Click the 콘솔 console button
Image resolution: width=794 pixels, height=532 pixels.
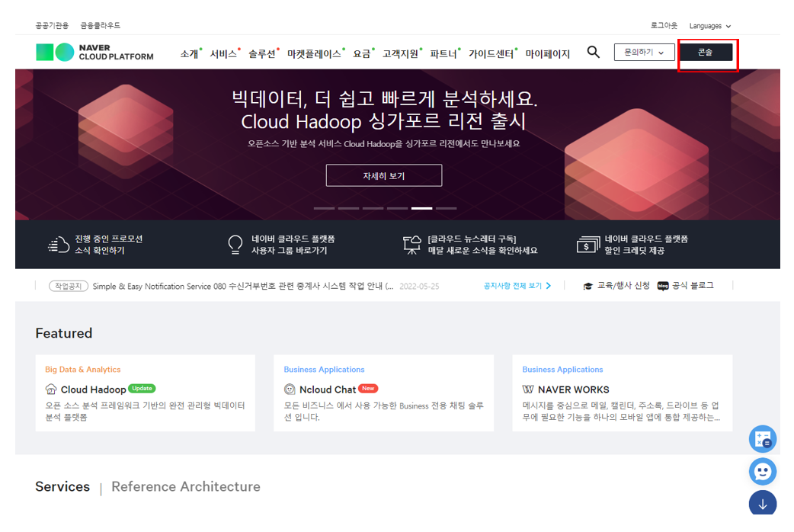coord(706,52)
